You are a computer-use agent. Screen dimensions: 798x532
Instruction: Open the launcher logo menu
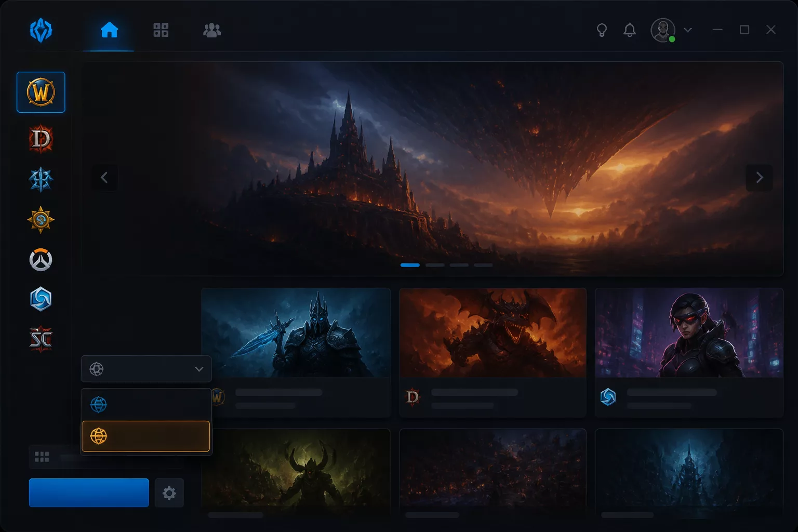[41, 30]
